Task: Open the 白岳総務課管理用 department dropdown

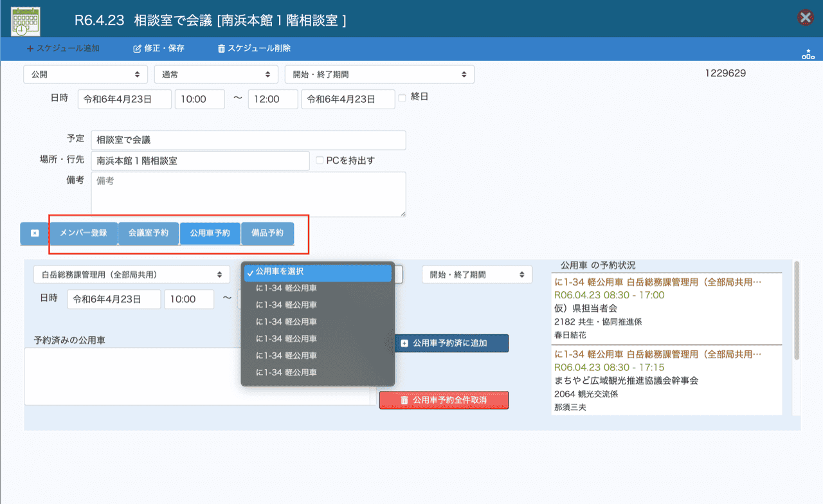Action: click(x=131, y=274)
